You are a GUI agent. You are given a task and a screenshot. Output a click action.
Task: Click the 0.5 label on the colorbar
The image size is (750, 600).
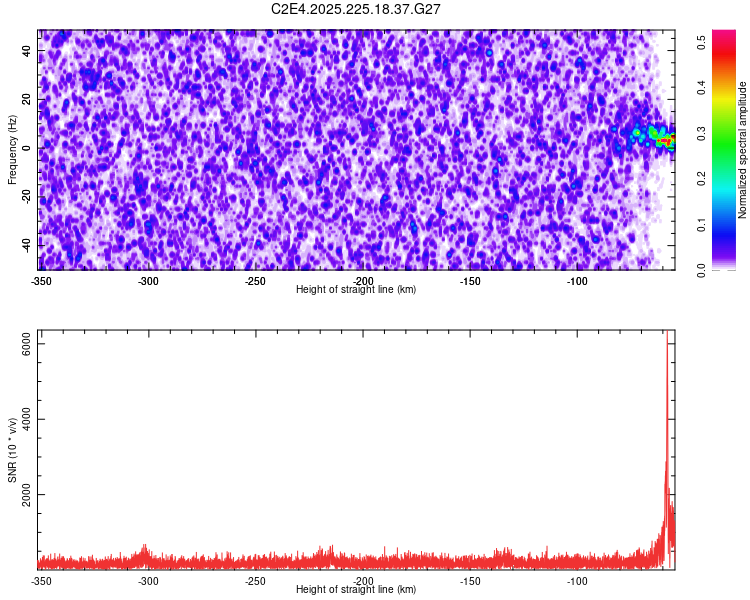click(x=701, y=42)
